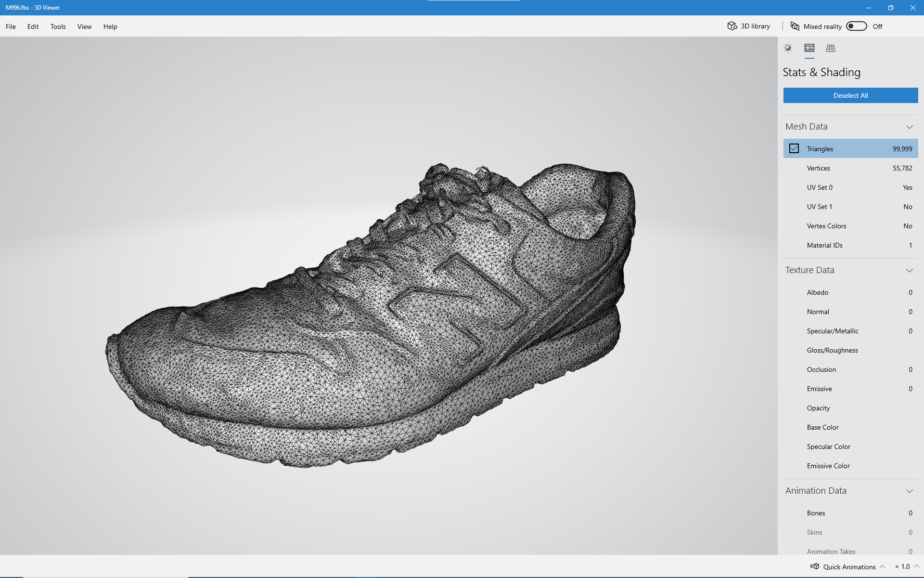Open the Help menu
This screenshot has width=924, height=578.
[110, 26]
